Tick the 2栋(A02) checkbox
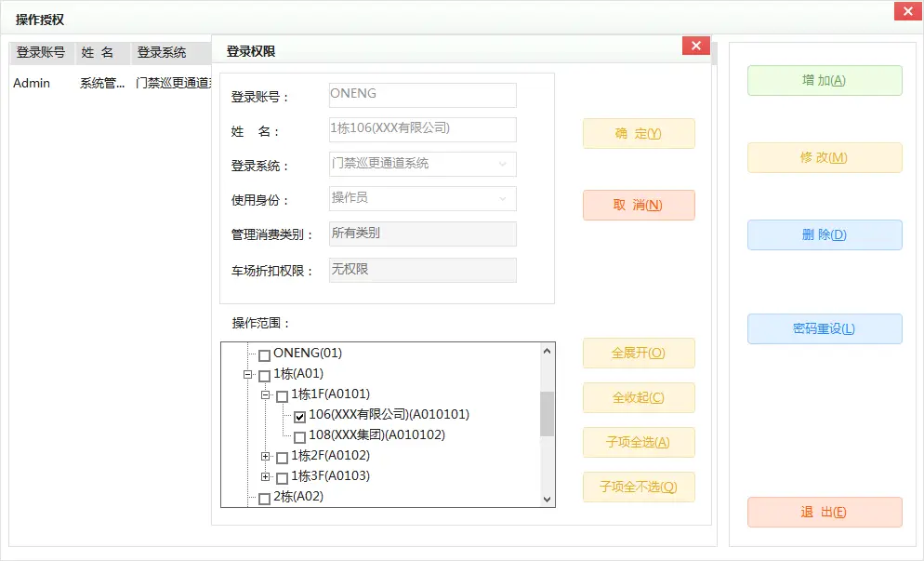The width and height of the screenshot is (924, 561). coord(264,498)
